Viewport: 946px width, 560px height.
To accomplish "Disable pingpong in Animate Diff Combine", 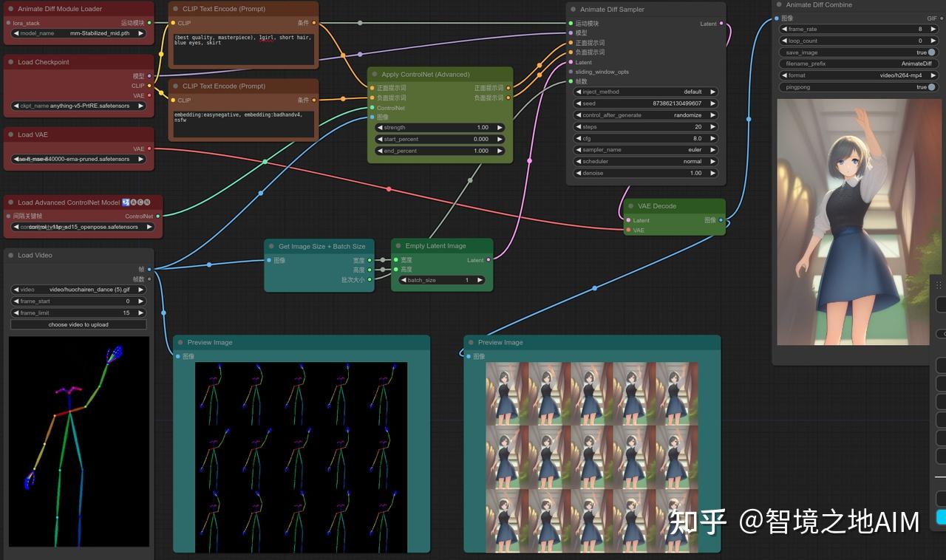I will coord(930,86).
